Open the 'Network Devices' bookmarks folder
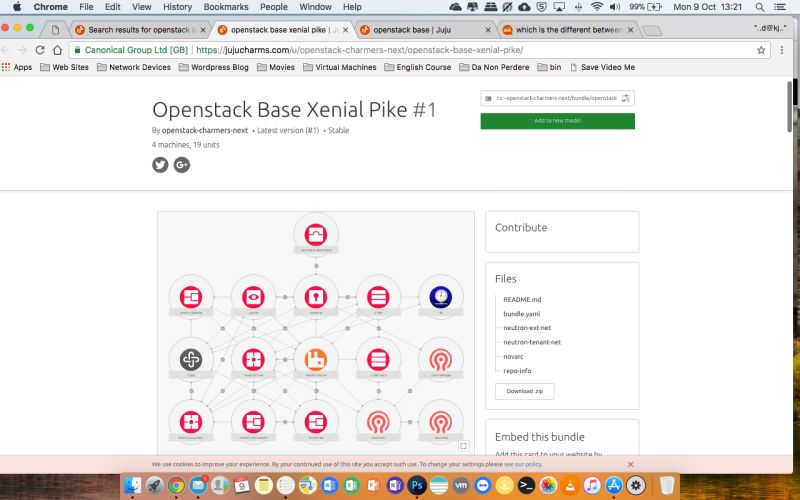The height and width of the screenshot is (500, 800). (x=134, y=67)
